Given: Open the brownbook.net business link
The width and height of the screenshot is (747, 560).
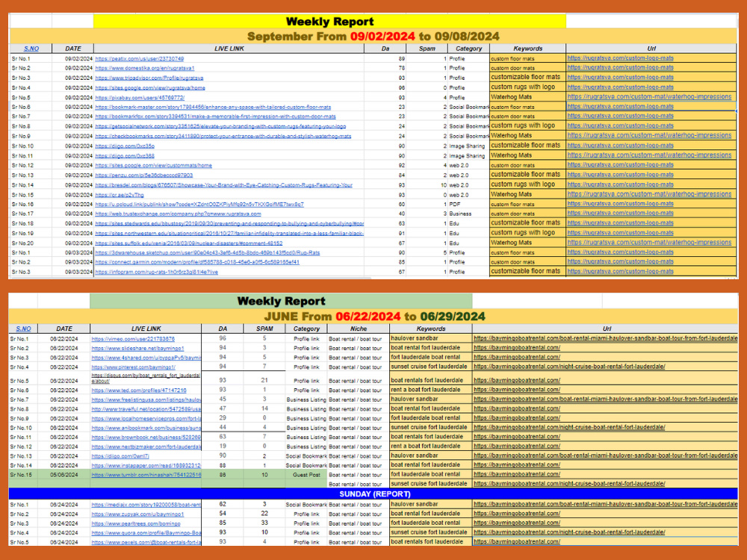Looking at the screenshot, I should click(x=146, y=438).
